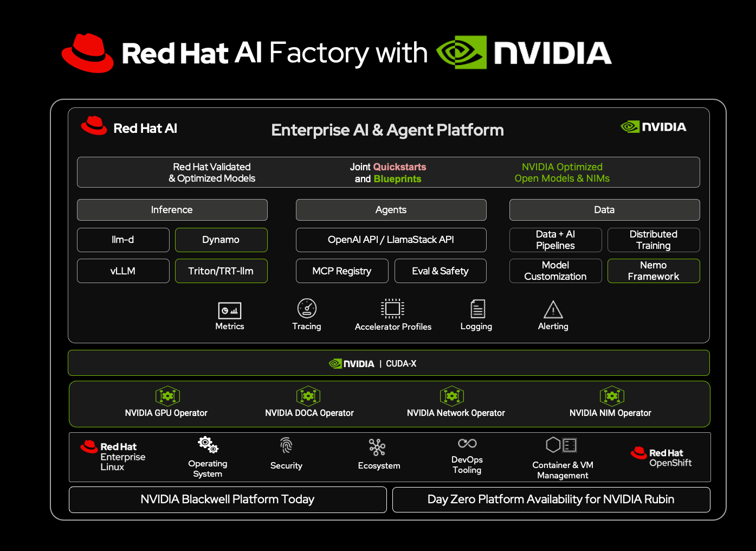Open the Accelerator Profiles chip icon
Viewport: 756px width, 551px height.
click(392, 308)
